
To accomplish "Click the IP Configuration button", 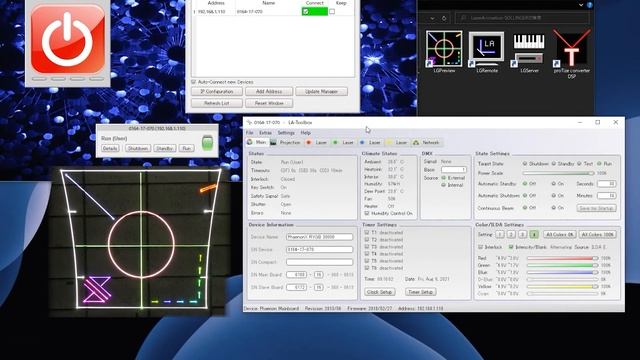I will (217, 91).
